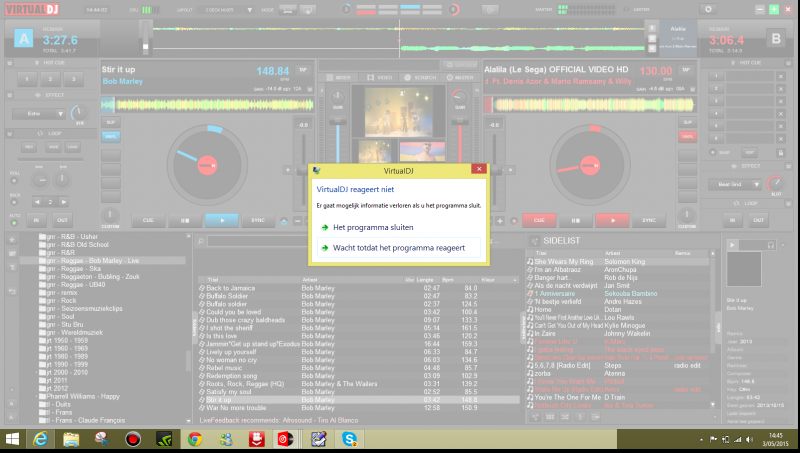
Task: Toggle SLIP mode on deck B
Action: [688, 122]
